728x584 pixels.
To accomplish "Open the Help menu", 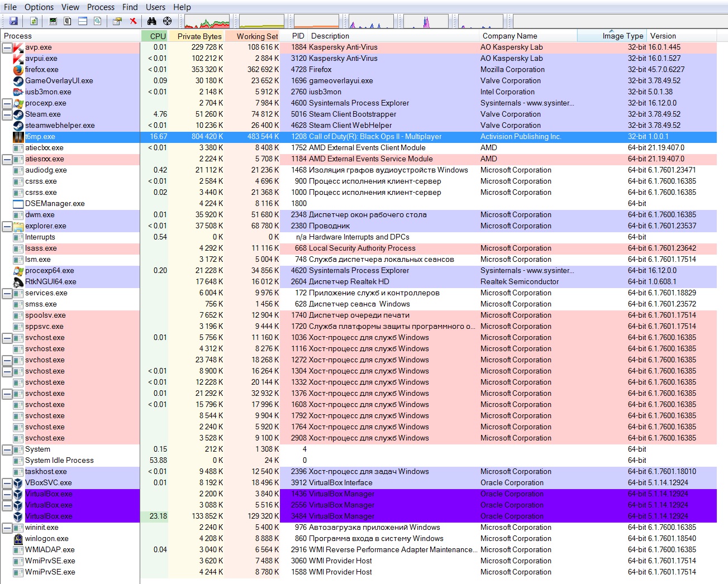I will [182, 7].
